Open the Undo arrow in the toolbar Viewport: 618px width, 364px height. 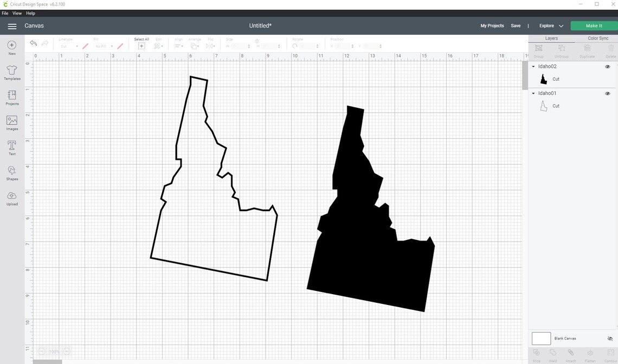(33, 43)
